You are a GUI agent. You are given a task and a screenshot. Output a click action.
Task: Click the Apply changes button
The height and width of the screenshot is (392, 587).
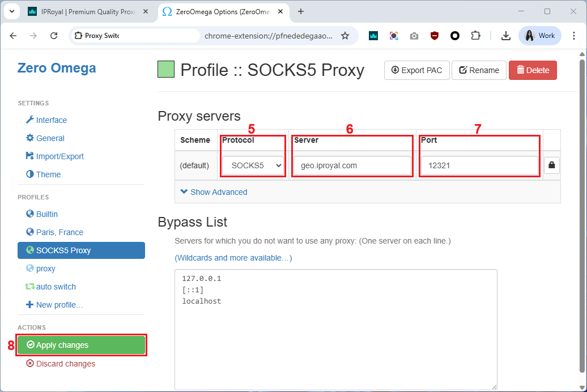tap(81, 345)
